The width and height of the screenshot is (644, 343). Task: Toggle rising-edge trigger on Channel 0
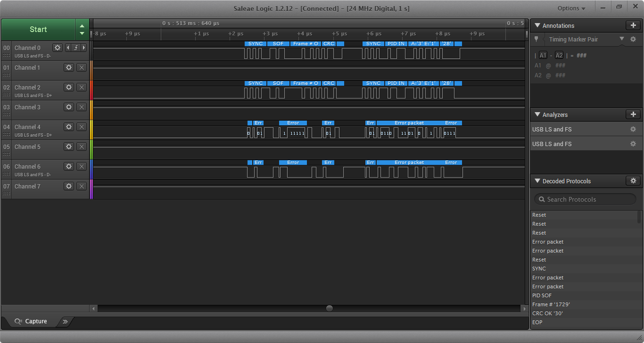[76, 47]
